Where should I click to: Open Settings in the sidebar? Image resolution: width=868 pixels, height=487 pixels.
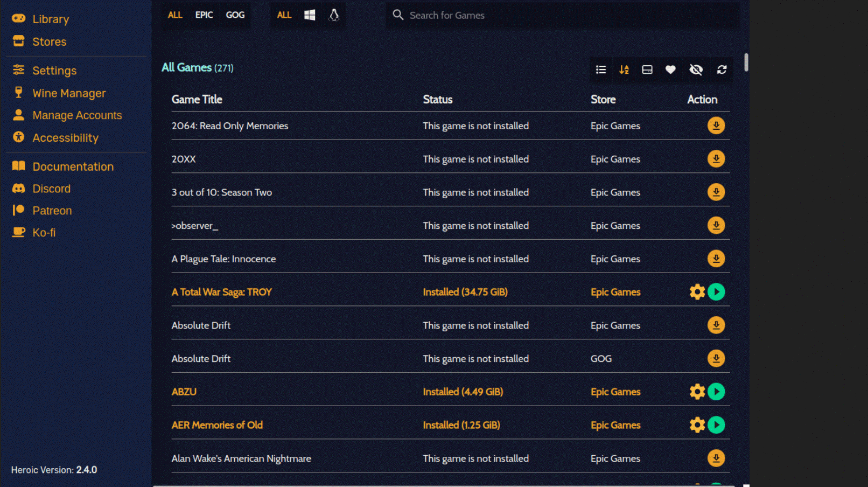click(44, 71)
